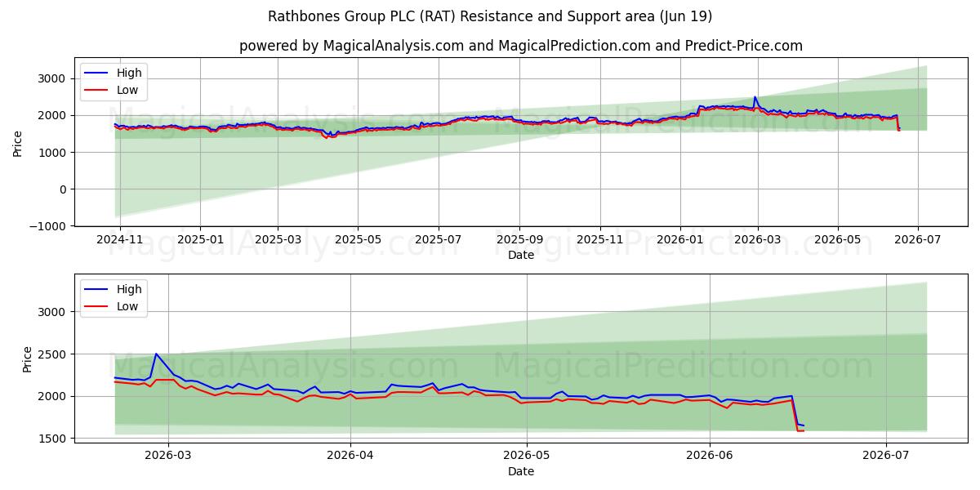Click the '2025-01' date tick label

click(200, 240)
